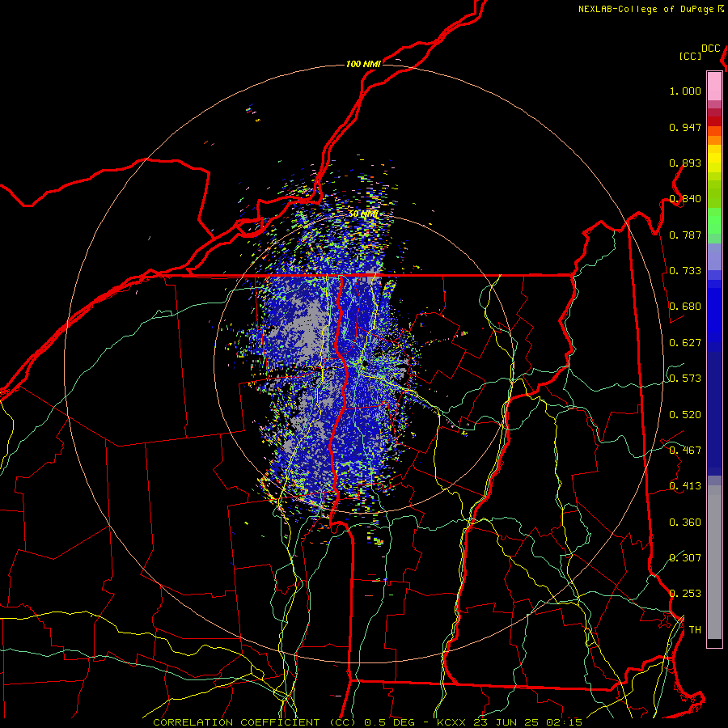This screenshot has width=728, height=728.
Task: Click the 0.893 color scale value
Action: tap(685, 163)
